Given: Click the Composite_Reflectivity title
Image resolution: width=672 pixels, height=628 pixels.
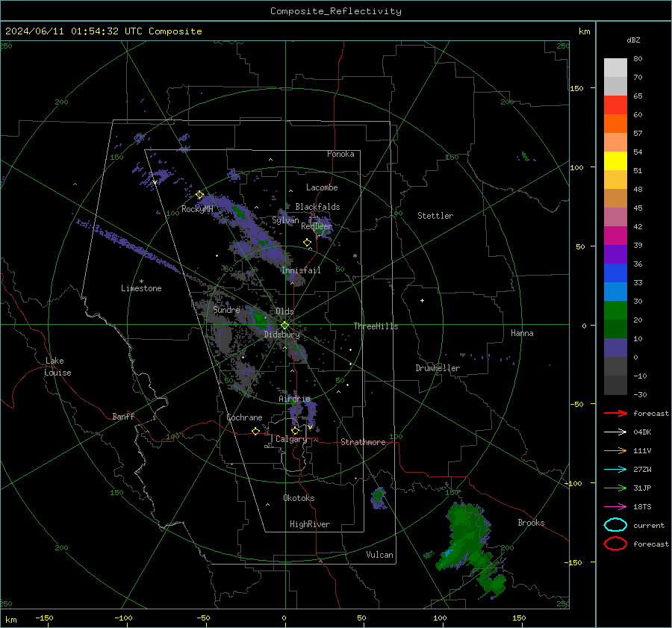Looking at the screenshot, I should [335, 11].
